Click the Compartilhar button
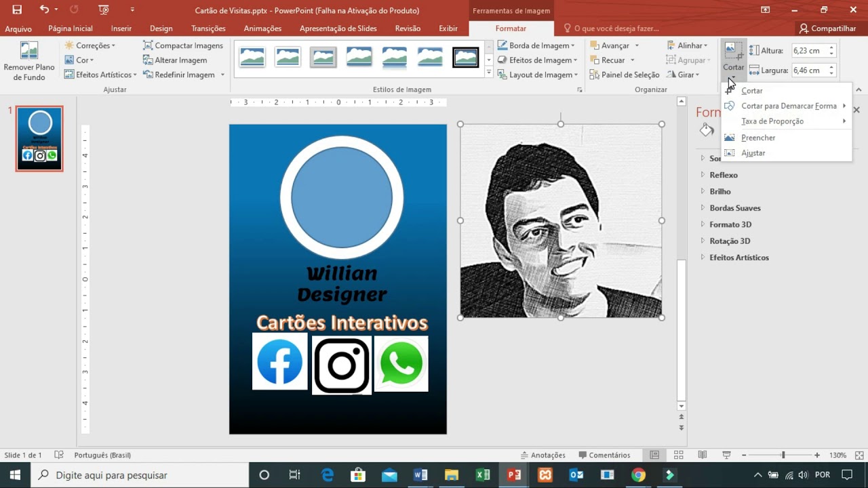The width and height of the screenshot is (868, 488). (x=828, y=28)
